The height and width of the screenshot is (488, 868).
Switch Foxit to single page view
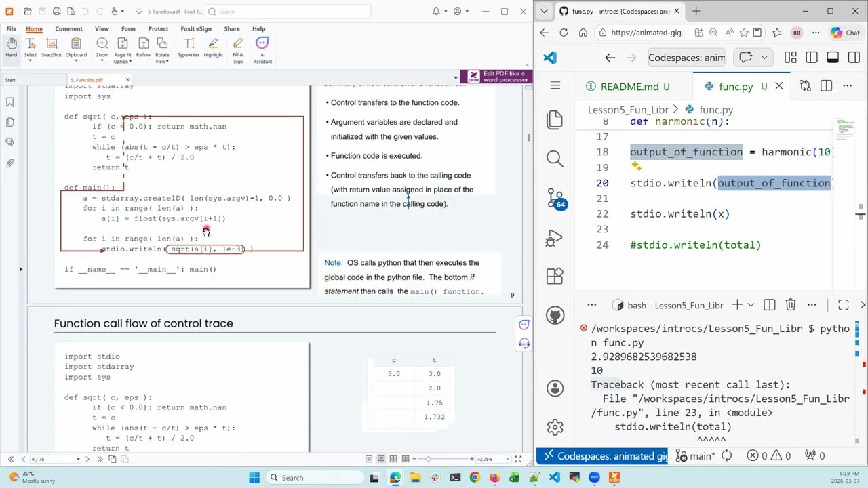[x=370, y=459]
